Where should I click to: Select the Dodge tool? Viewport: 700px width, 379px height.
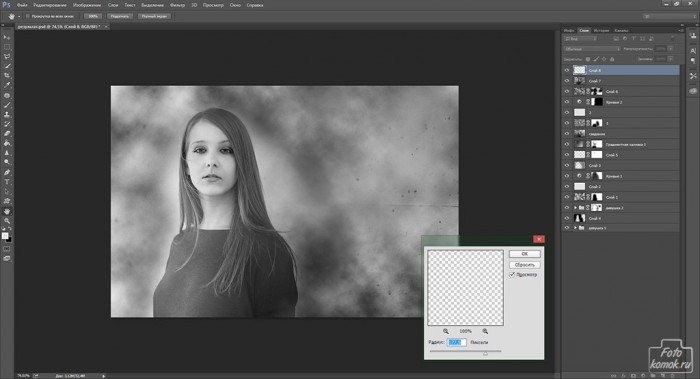7,162
